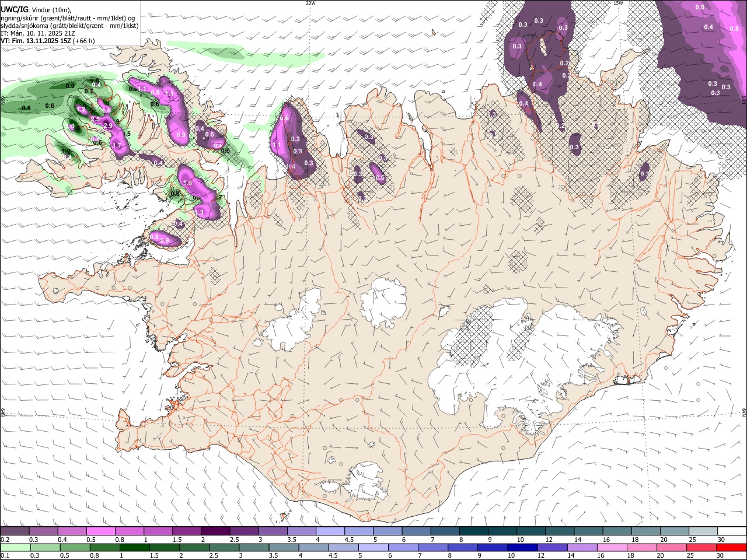Pick the bright red 30 swatch in the rain scale

731,548
